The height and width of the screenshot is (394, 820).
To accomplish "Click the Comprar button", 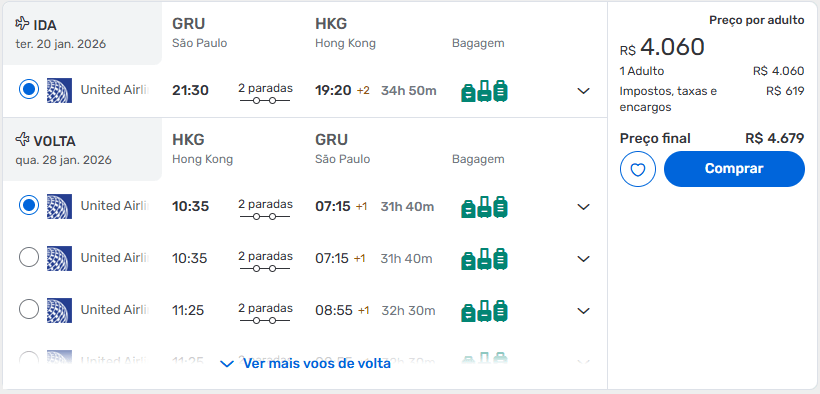I will pos(734,169).
